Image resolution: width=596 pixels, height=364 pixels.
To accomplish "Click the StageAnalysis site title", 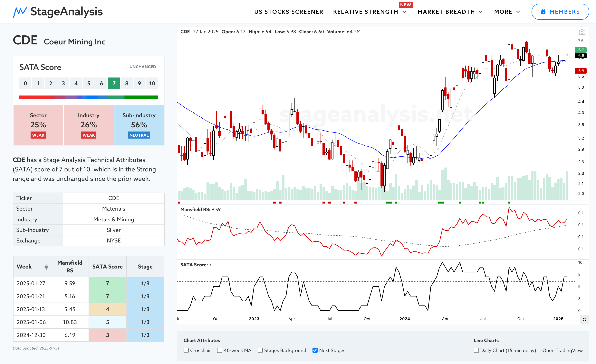I will click(x=67, y=12).
